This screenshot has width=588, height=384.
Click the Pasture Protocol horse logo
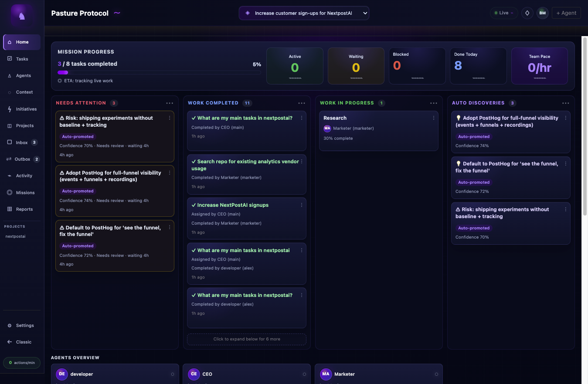[x=22, y=16]
